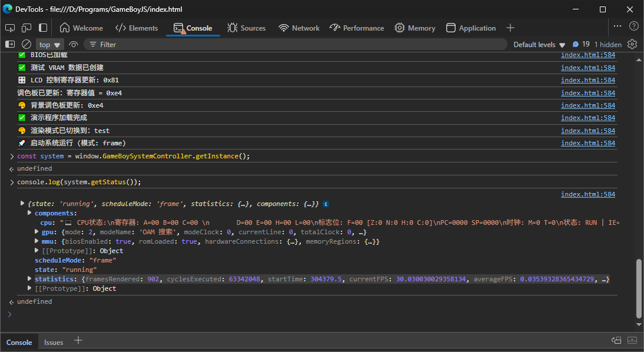
Task: Click the console vertical scrollbar
Action: (639, 288)
